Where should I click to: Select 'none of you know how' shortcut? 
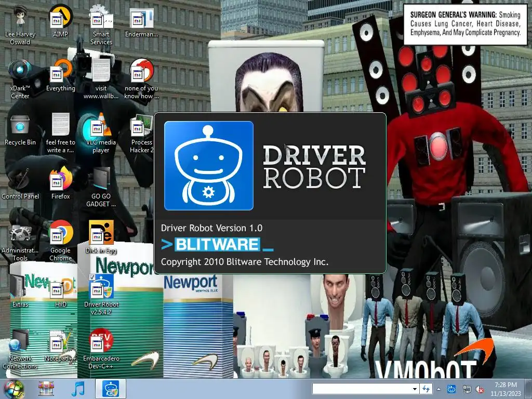[x=141, y=79]
